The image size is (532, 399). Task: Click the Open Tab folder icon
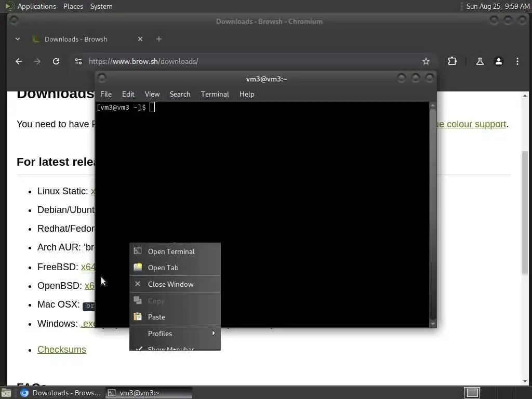coord(137,267)
